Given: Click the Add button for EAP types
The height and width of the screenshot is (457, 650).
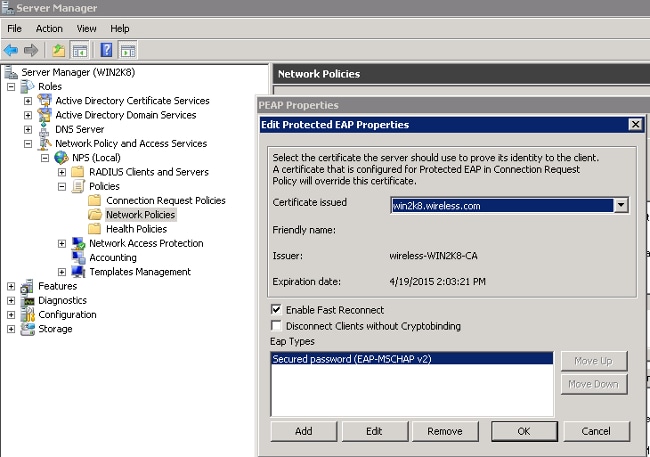Looking at the screenshot, I should (303, 432).
